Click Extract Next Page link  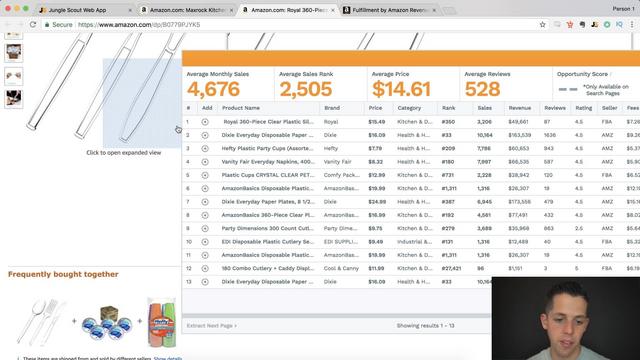coord(211,326)
